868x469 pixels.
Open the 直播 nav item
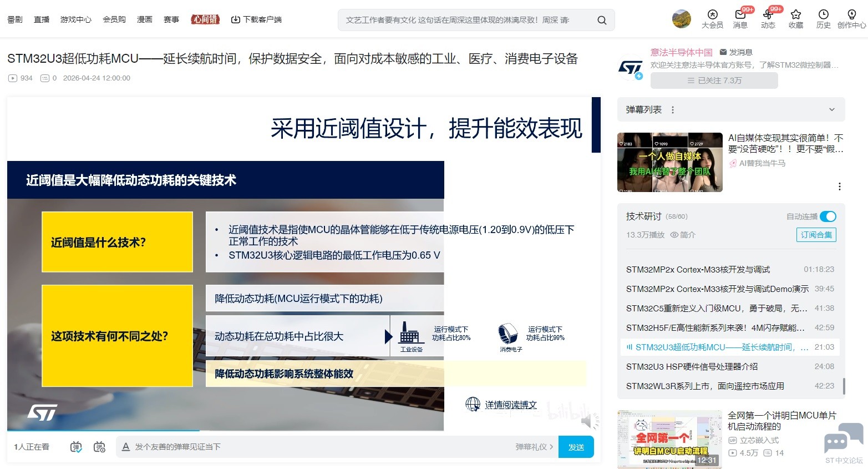(42, 19)
